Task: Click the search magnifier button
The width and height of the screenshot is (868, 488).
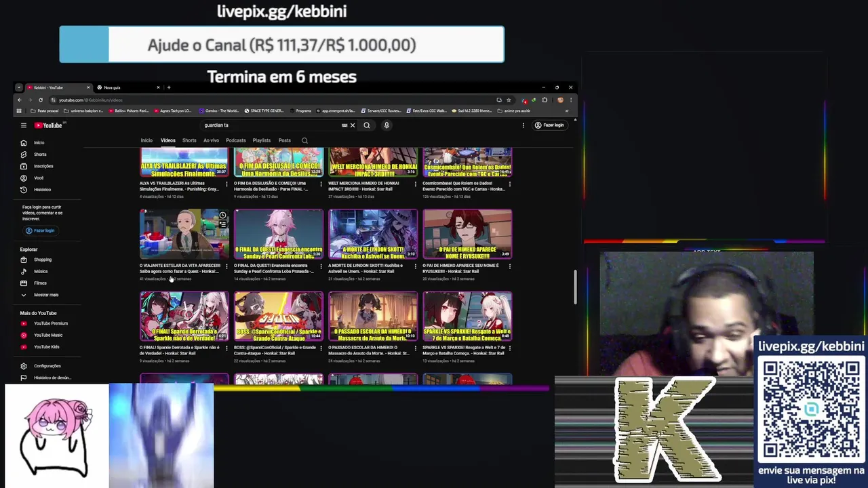Action: (x=367, y=125)
